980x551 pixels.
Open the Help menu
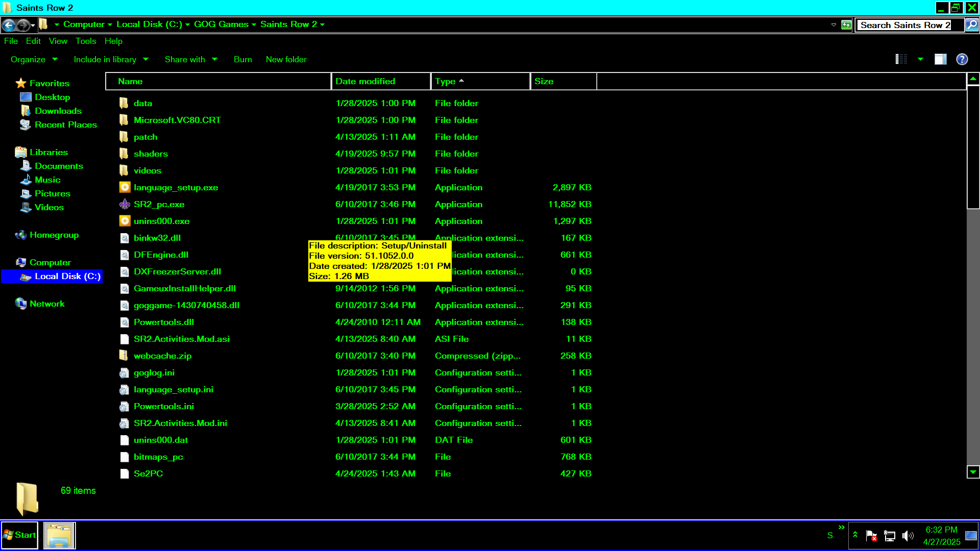pos(113,41)
